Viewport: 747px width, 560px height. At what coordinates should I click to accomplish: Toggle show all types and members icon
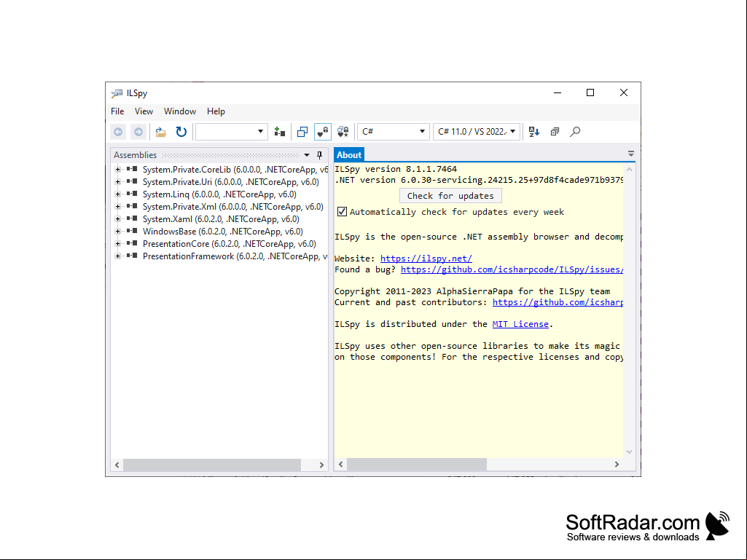coord(343,132)
